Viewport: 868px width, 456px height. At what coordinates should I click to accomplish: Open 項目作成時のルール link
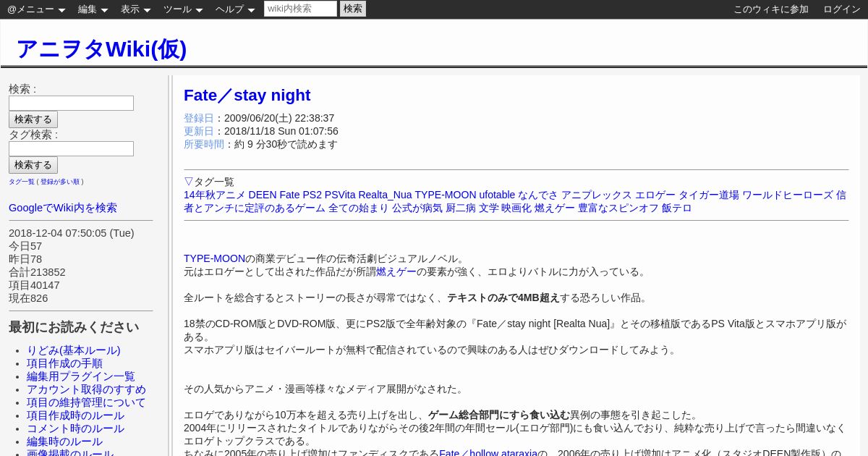coord(75,415)
